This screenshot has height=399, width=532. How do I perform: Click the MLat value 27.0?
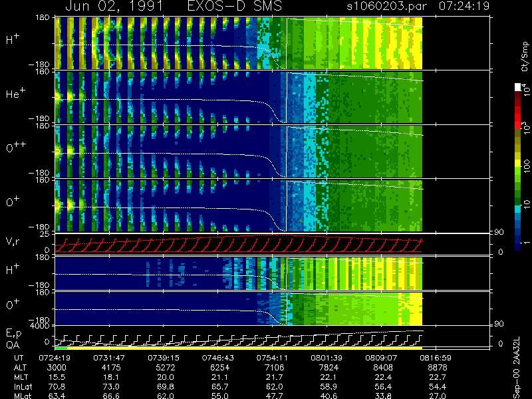438,396
